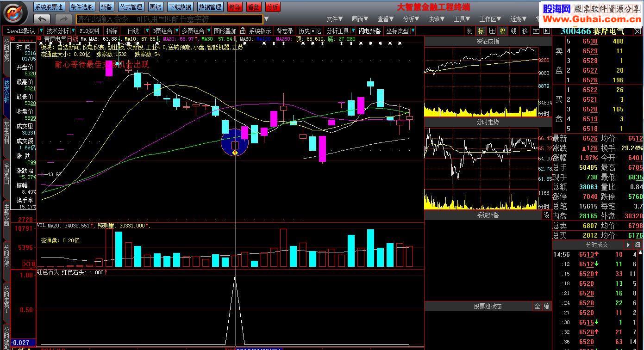Click the 大智慧 application logo icon
Image resolution: width=644 pixels, height=350 pixels.
[x=15, y=12]
